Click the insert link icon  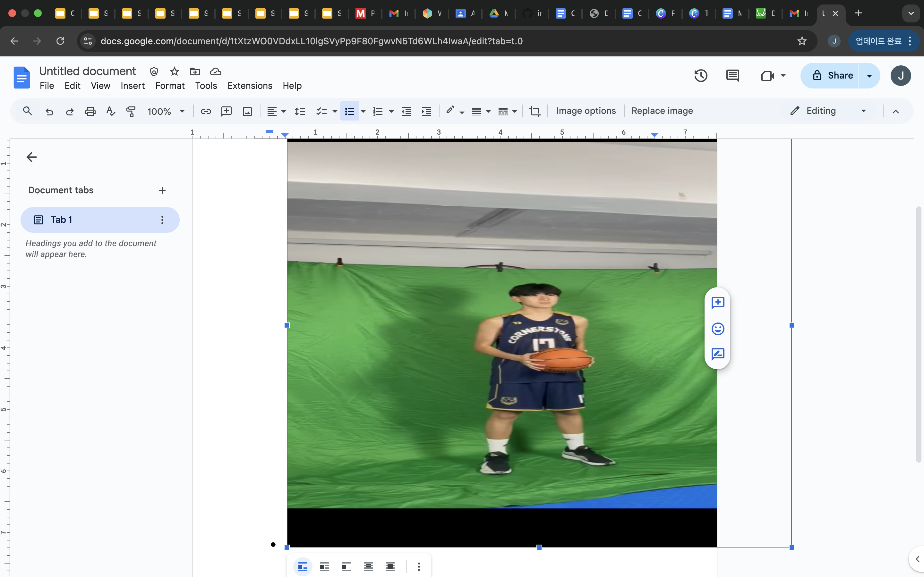(206, 111)
